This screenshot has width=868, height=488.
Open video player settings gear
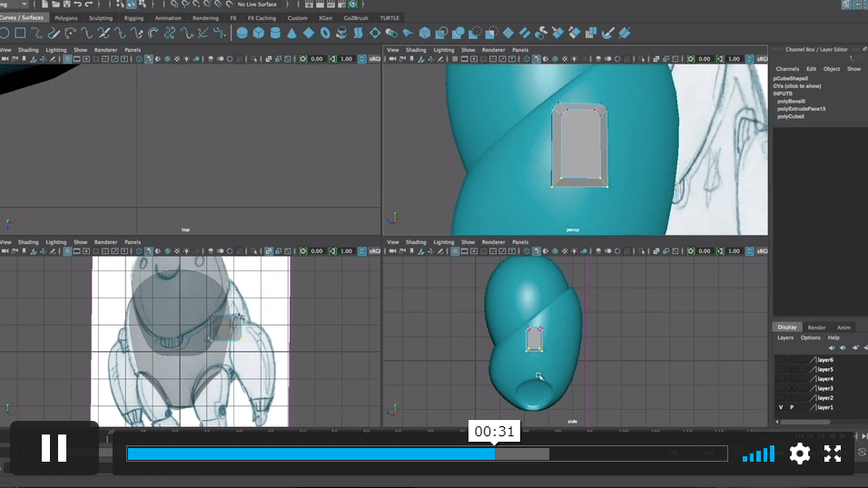coord(799,454)
